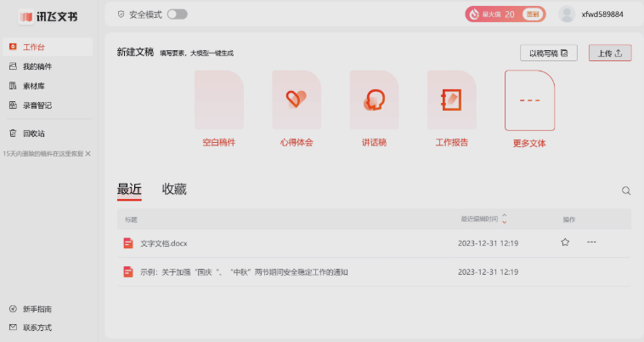Star the 文字文档.docx file as favorite
The height and width of the screenshot is (342, 644).
tap(565, 242)
